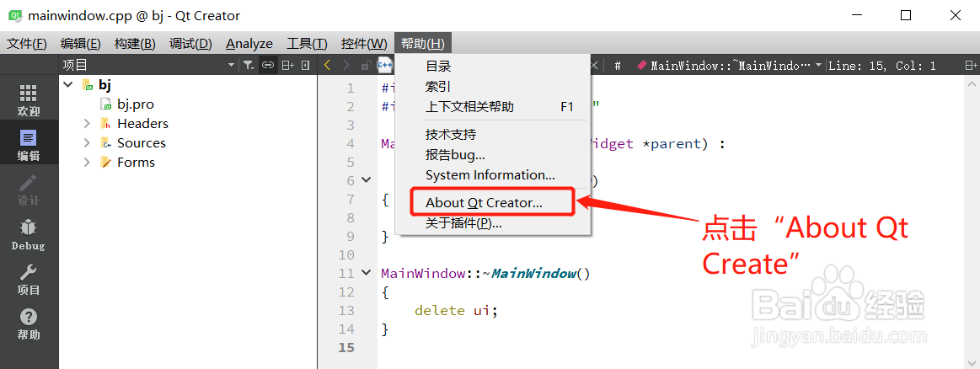Screen dimensions: 980x369
Task: Open the 构建(B) menu
Action: (135, 44)
